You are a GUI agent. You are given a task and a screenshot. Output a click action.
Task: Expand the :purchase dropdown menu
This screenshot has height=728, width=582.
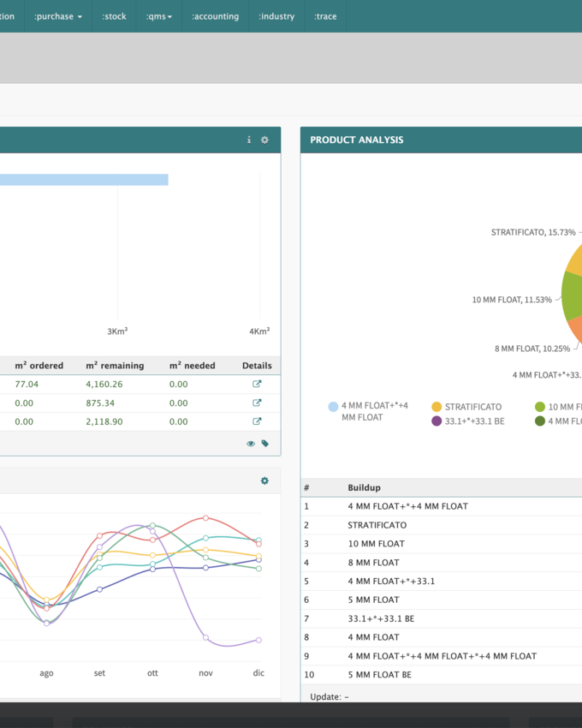pyautogui.click(x=58, y=16)
